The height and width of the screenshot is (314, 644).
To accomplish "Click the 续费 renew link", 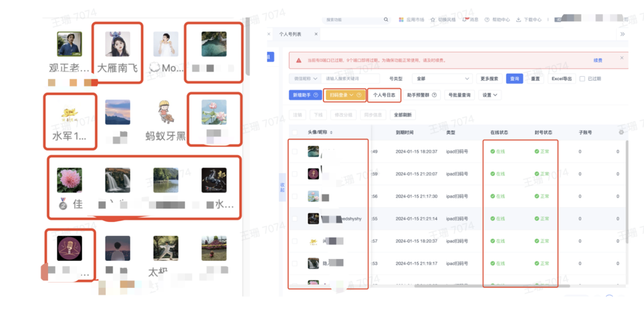I will 598,60.
